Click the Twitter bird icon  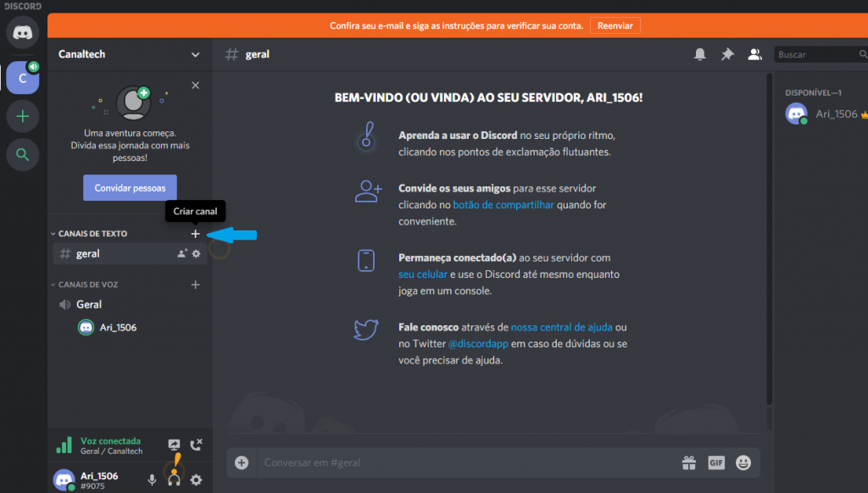[x=366, y=330]
